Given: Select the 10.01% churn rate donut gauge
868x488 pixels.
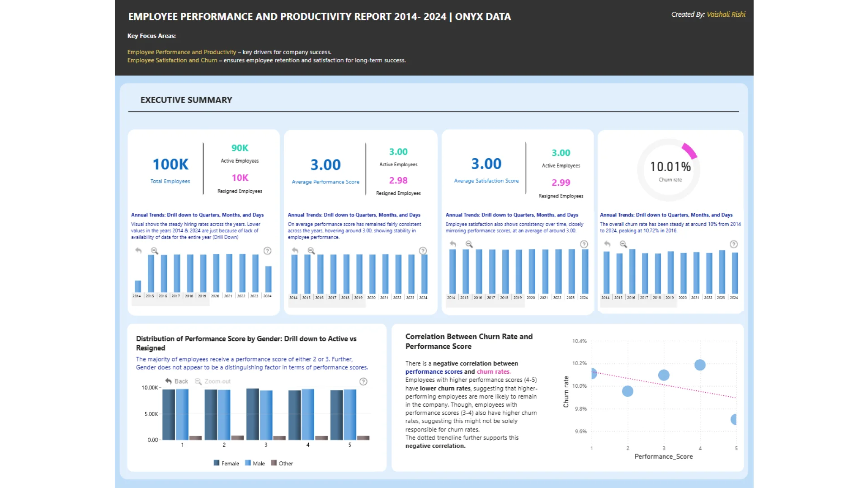Looking at the screenshot, I should pos(669,170).
